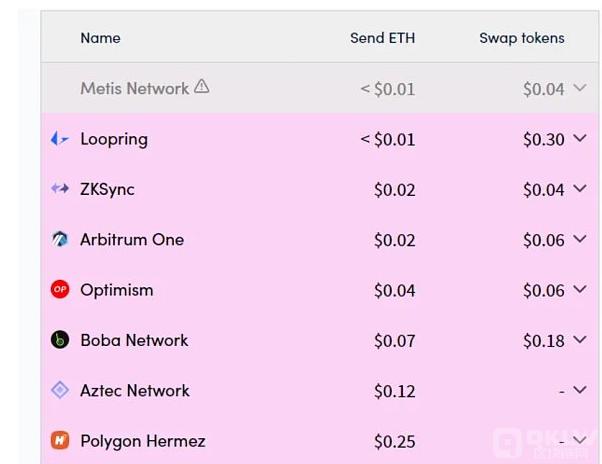Open the Polygon Hermez name link
This screenshot has width=602, height=464.
click(143, 441)
